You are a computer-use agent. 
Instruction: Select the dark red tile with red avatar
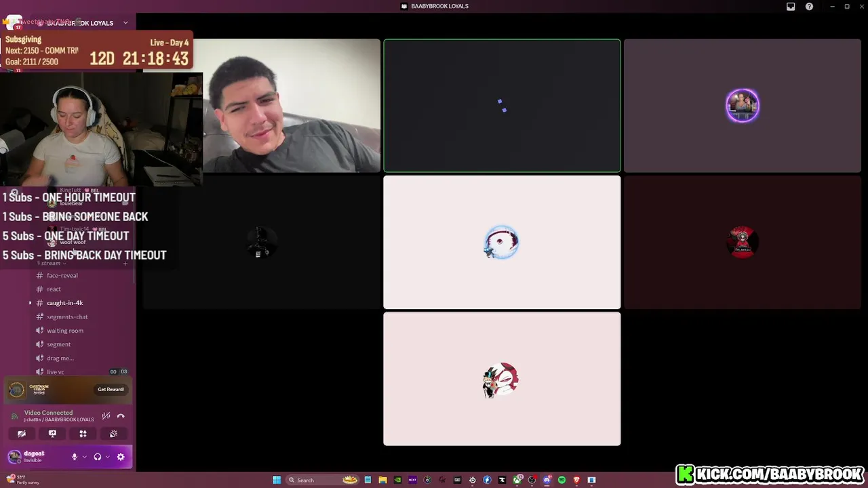pyautogui.click(x=743, y=242)
